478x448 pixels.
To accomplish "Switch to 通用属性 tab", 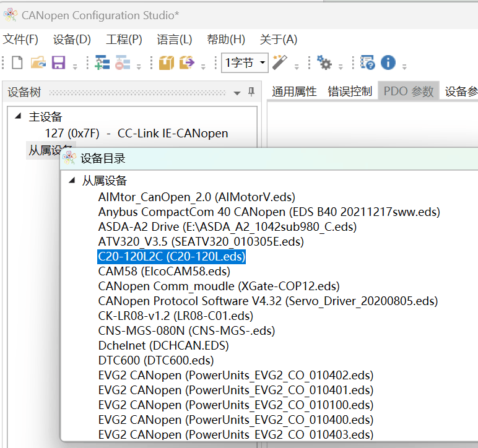I will click(294, 92).
